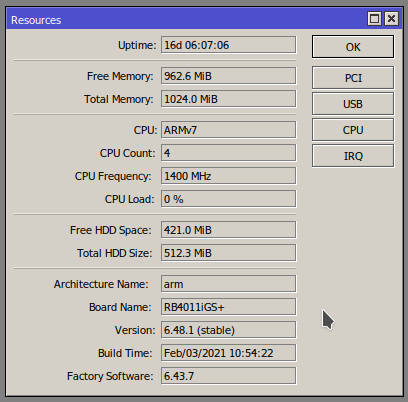408x402 pixels.
Task: Click the 'Total HDD Size:' label
Action: click(115, 253)
